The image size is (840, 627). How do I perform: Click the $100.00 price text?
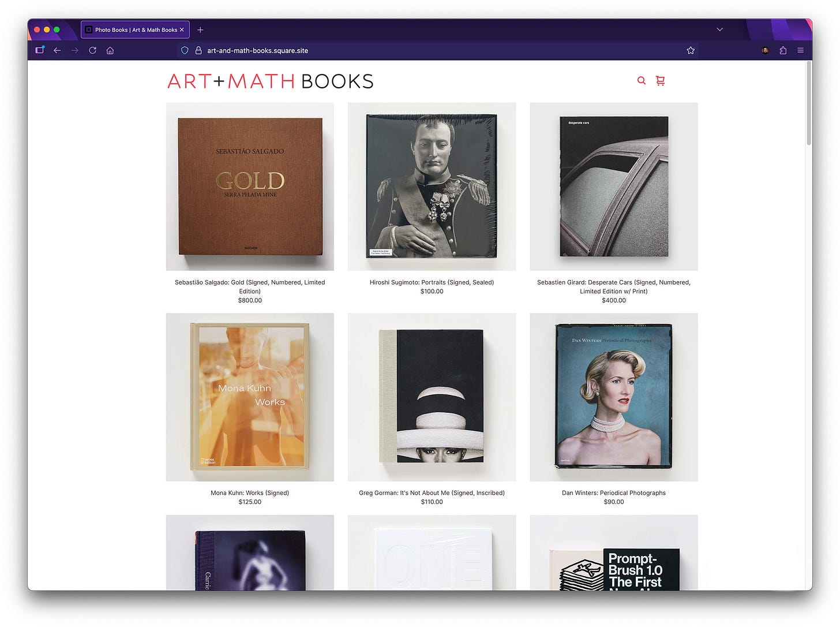coord(432,292)
